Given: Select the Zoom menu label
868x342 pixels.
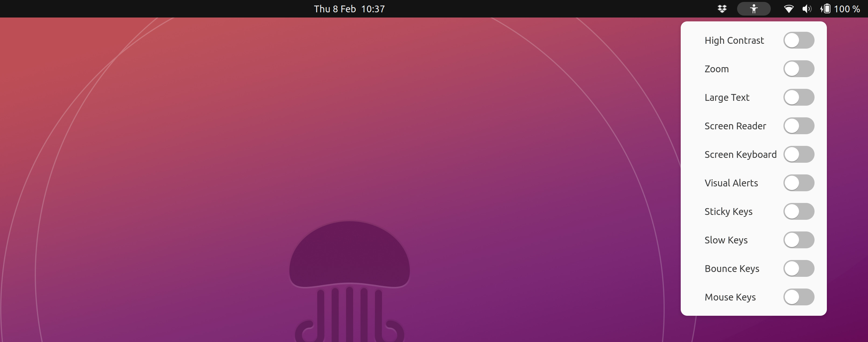Looking at the screenshot, I should click(716, 69).
